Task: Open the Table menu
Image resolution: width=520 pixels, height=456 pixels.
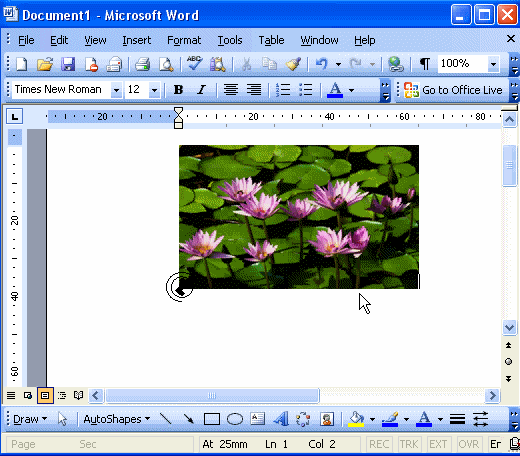Action: pyautogui.click(x=271, y=40)
